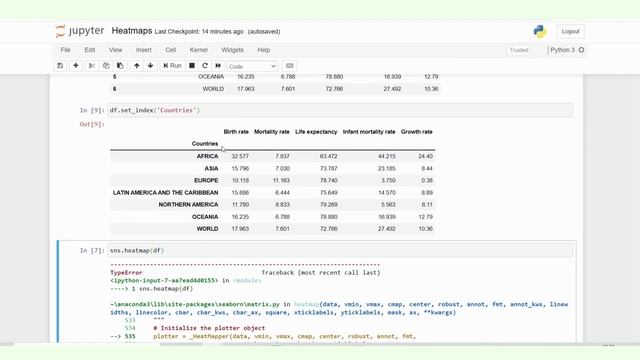Click the Python 3 kernel name

pyautogui.click(x=562, y=50)
